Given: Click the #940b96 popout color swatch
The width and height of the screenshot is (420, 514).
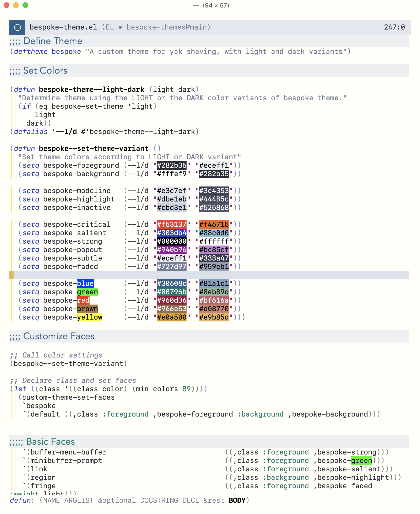Looking at the screenshot, I should (172, 250).
